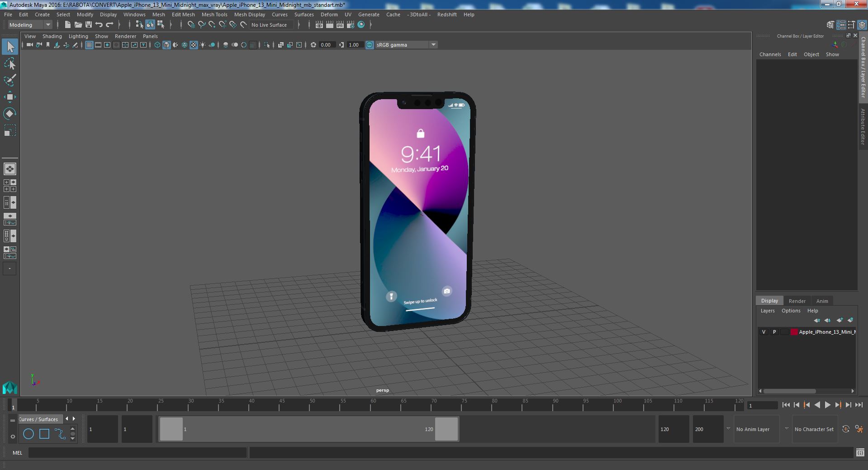Enable select by hierarchy mode
Viewport: 868px width, 470px height.
140,25
